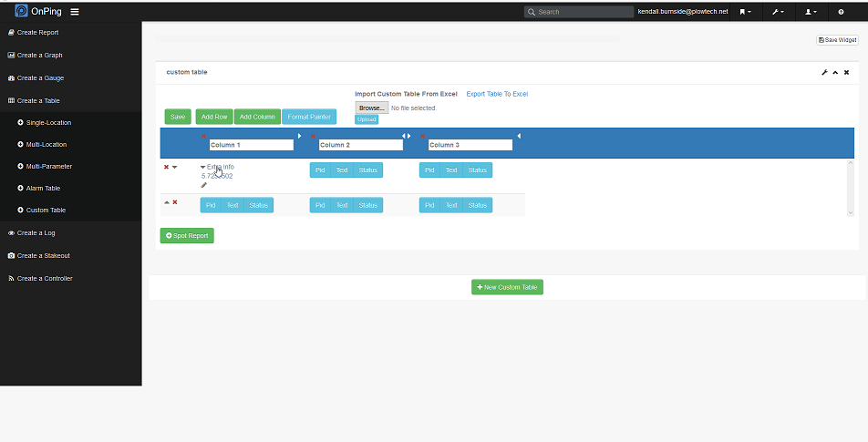Toggle the hamburger sidebar menu

tap(74, 12)
